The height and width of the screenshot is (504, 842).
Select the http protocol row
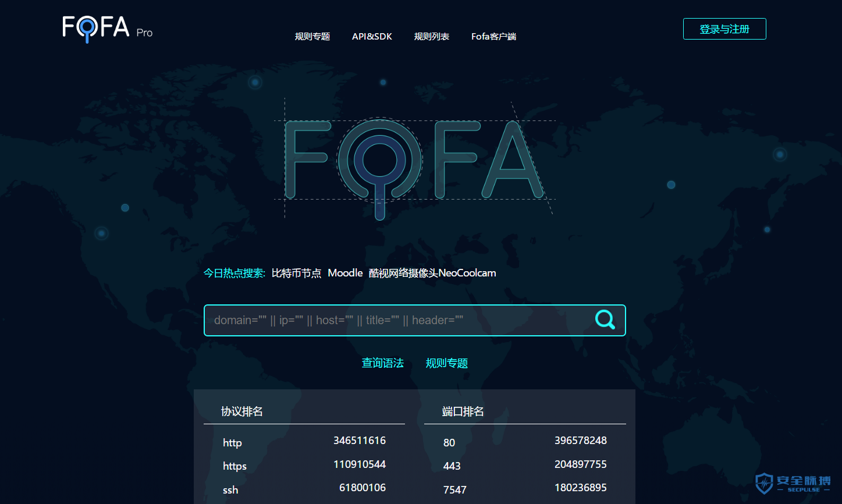pos(304,442)
